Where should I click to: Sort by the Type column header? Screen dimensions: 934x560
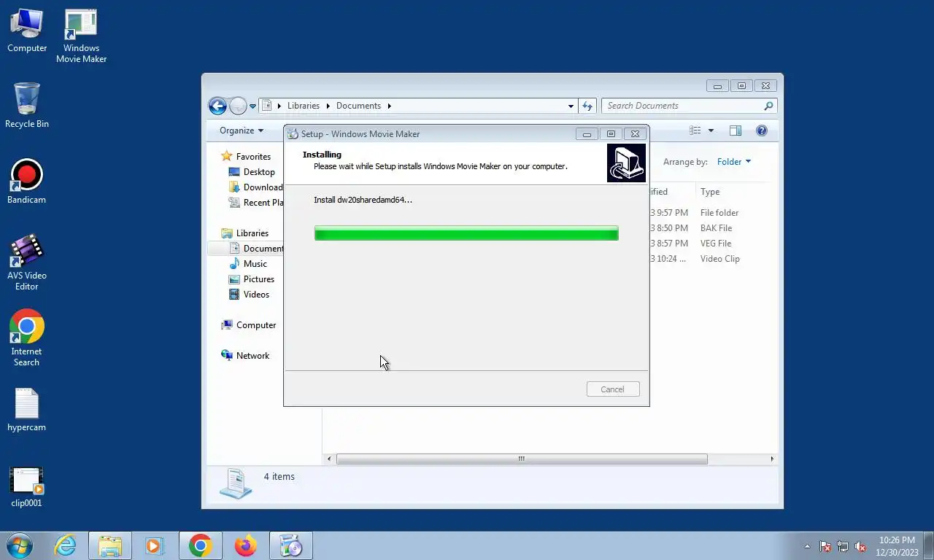[710, 192]
